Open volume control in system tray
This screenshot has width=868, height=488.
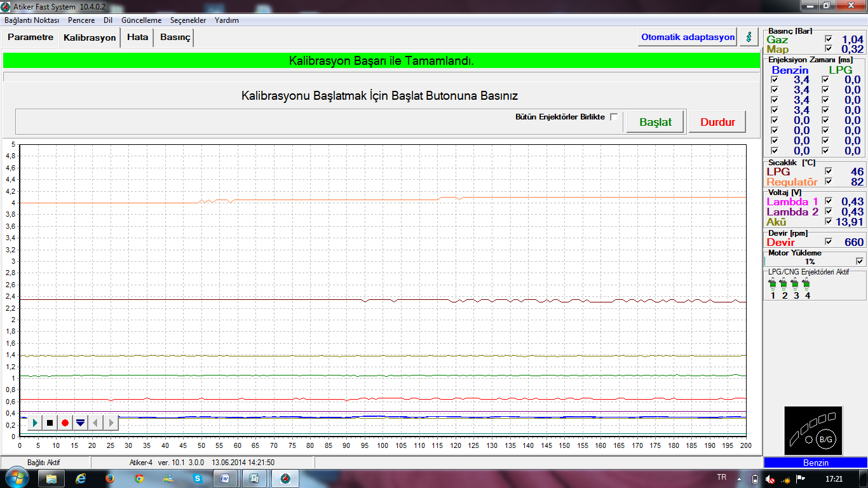tap(770, 478)
